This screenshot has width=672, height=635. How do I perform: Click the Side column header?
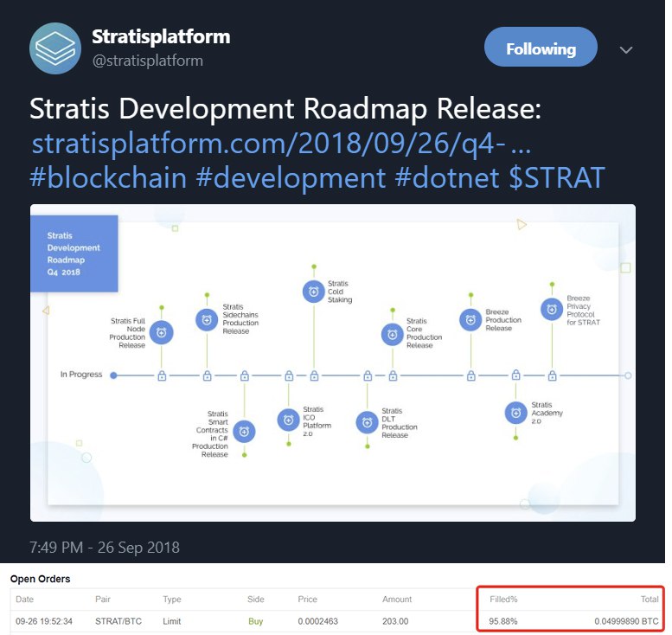point(255,599)
